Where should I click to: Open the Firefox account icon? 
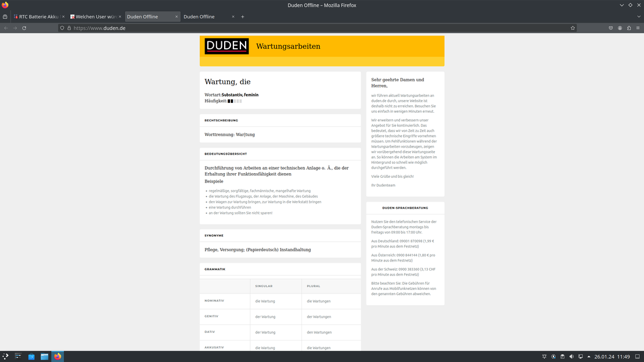tap(620, 28)
